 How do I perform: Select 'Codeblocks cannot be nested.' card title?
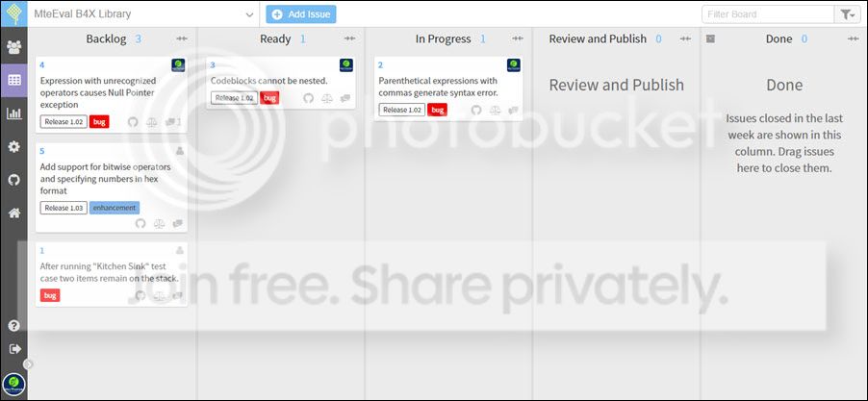pyautogui.click(x=269, y=81)
